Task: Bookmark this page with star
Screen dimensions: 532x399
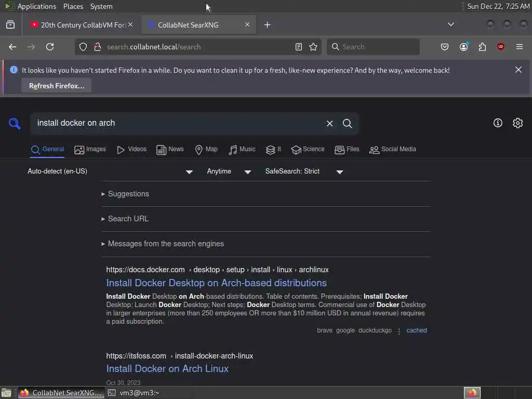Action: click(x=313, y=47)
